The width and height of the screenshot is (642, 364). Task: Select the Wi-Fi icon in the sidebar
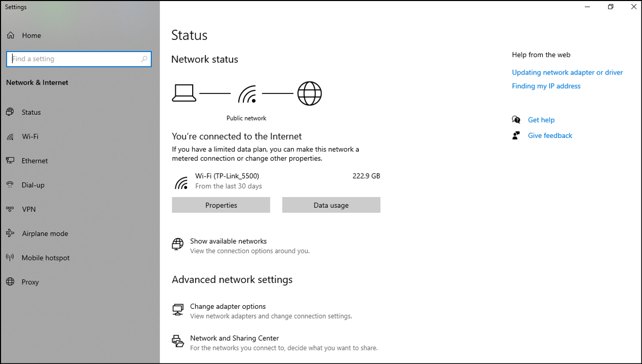pos(10,136)
